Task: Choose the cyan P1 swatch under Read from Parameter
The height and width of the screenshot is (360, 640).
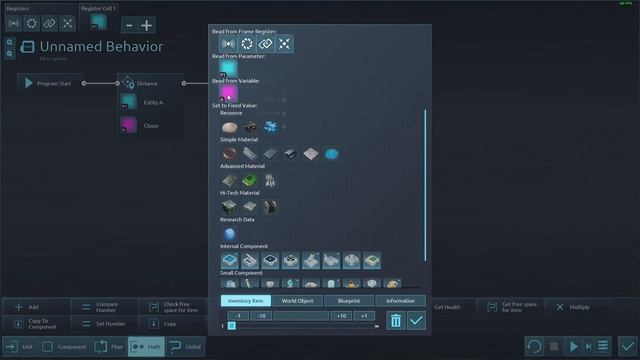Action: coord(228,69)
